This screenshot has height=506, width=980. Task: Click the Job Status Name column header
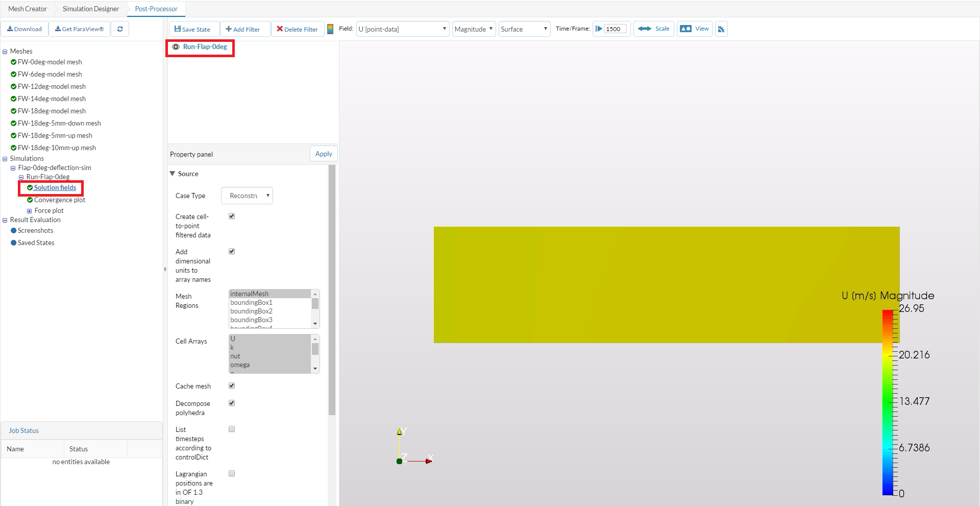tap(33, 449)
